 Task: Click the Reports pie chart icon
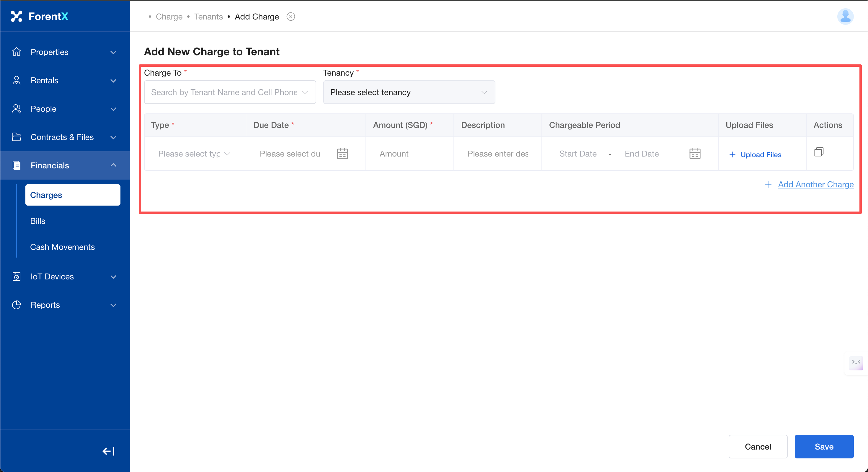pyautogui.click(x=16, y=305)
